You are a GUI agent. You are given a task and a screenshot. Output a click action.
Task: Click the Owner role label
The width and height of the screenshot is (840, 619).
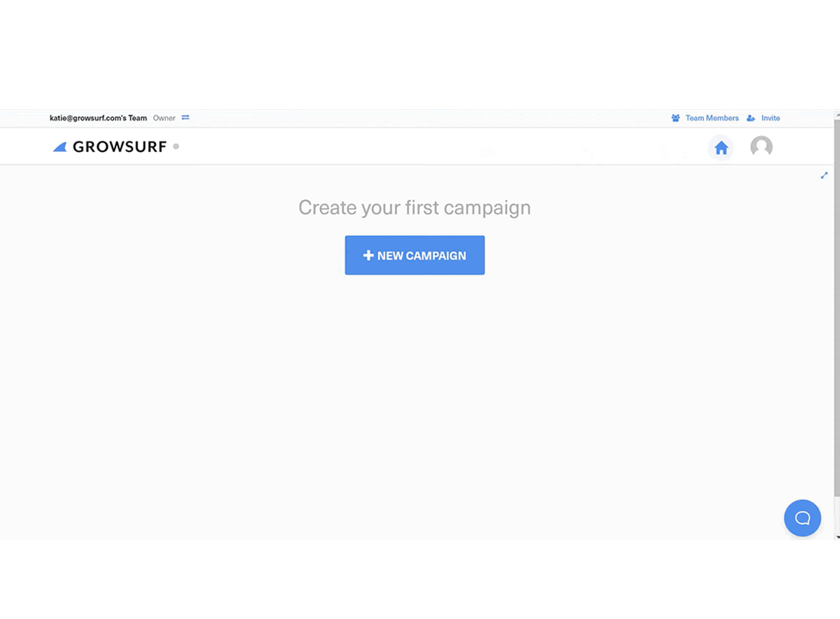point(164,118)
